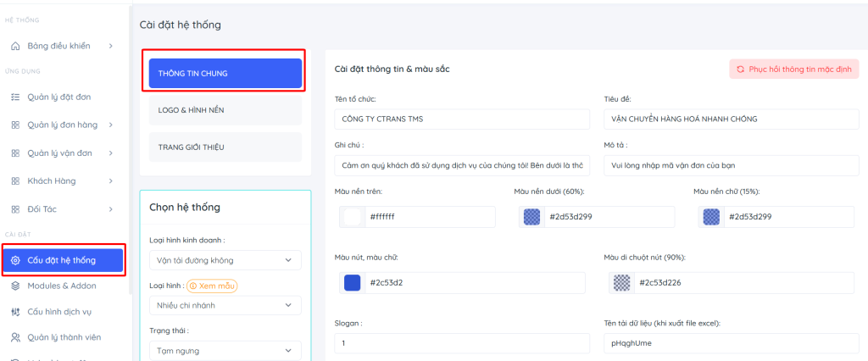Click the Bảng điều khiển dashboard home icon
The width and height of the screenshot is (868, 361).
pos(15,46)
